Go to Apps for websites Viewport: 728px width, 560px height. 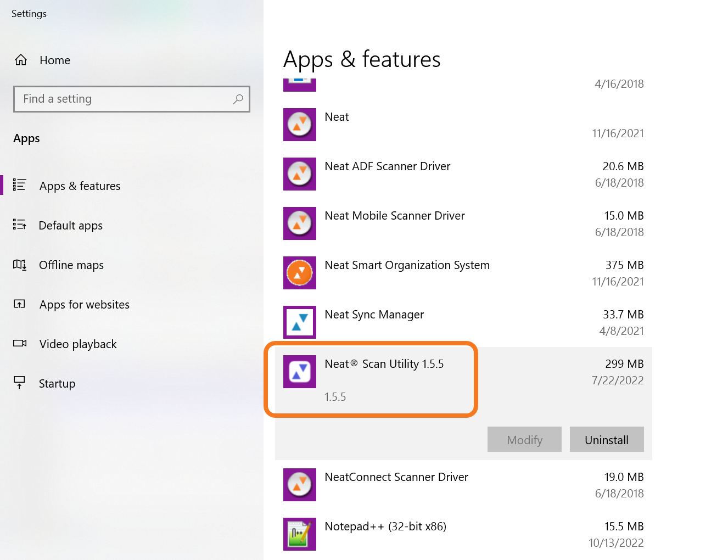(84, 305)
